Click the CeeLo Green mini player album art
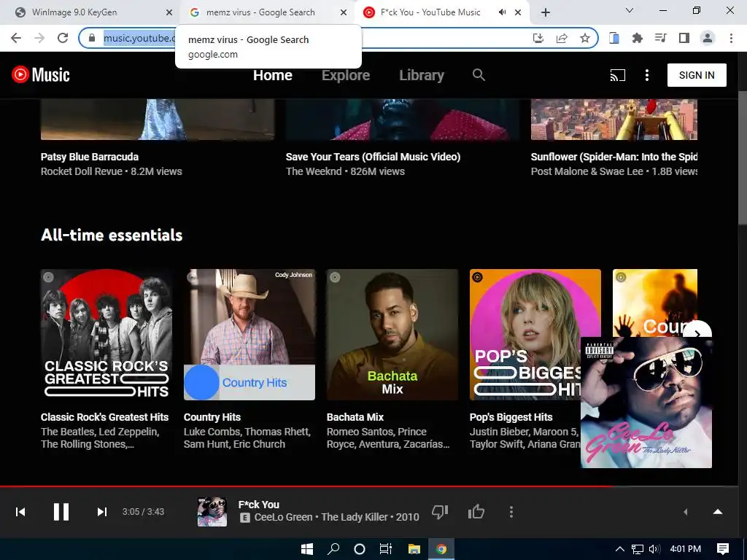747x560 pixels. (x=646, y=402)
